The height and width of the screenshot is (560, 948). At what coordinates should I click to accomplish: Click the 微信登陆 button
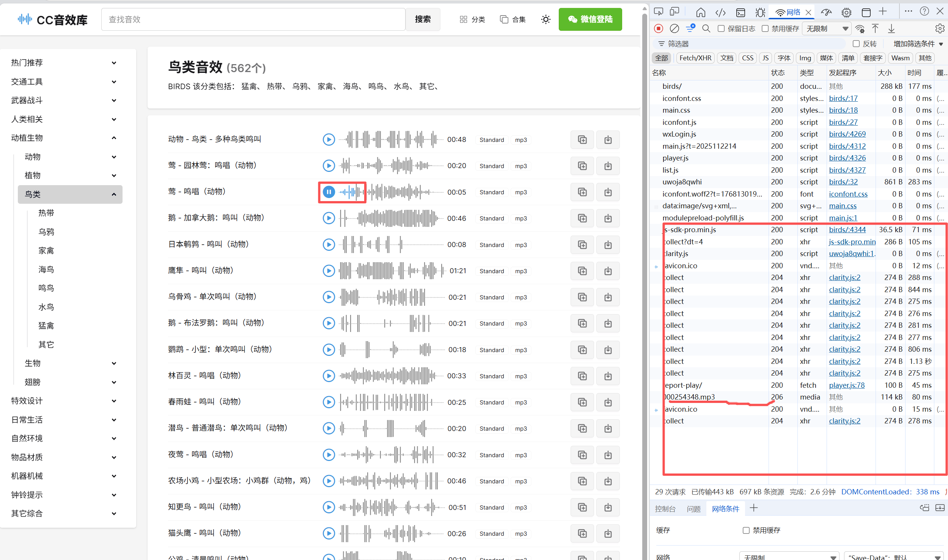pos(590,19)
